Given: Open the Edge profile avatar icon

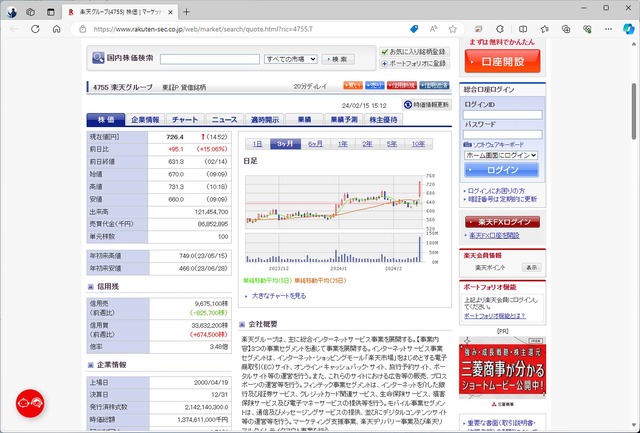Looking at the screenshot, I should pos(11,12).
